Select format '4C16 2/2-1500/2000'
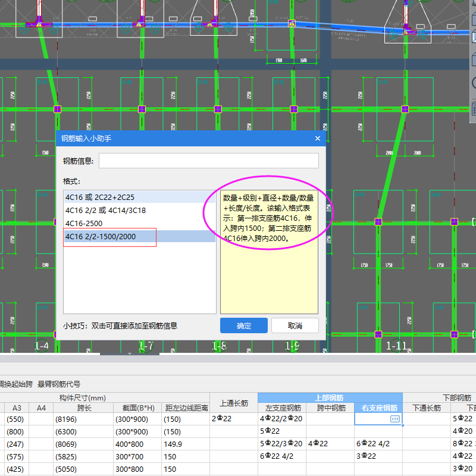This screenshot has height=476, width=476. [139, 236]
